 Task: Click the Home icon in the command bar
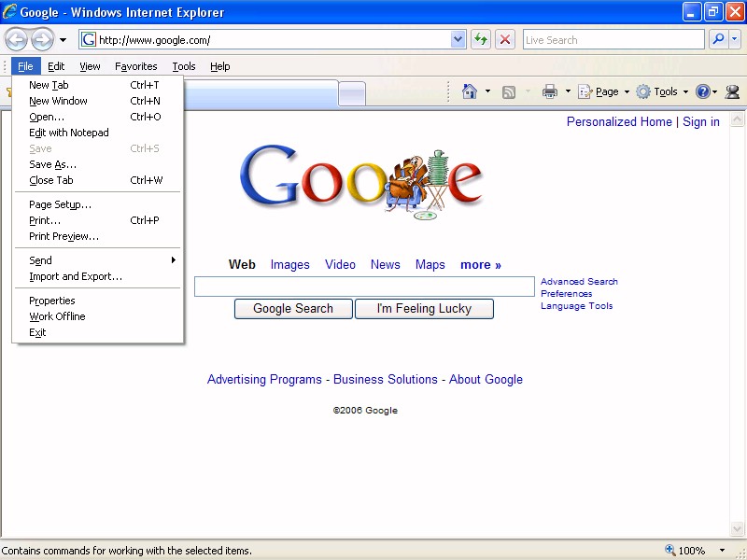(x=470, y=91)
